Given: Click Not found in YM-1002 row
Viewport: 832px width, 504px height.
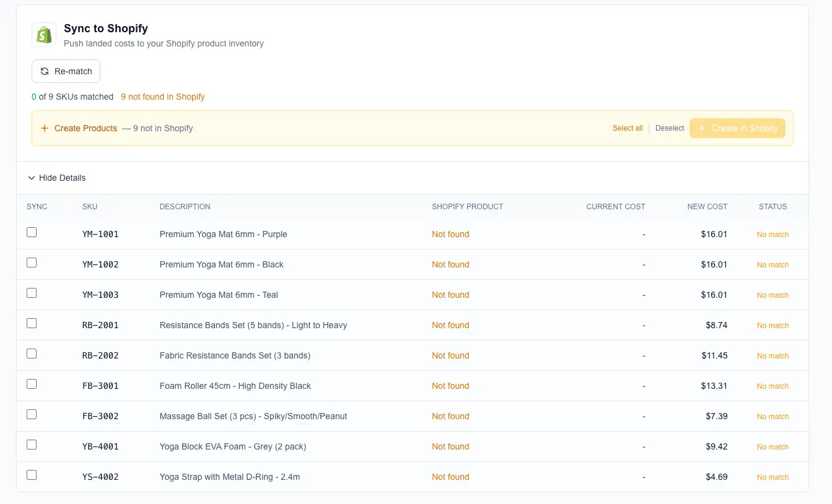Looking at the screenshot, I should point(450,265).
